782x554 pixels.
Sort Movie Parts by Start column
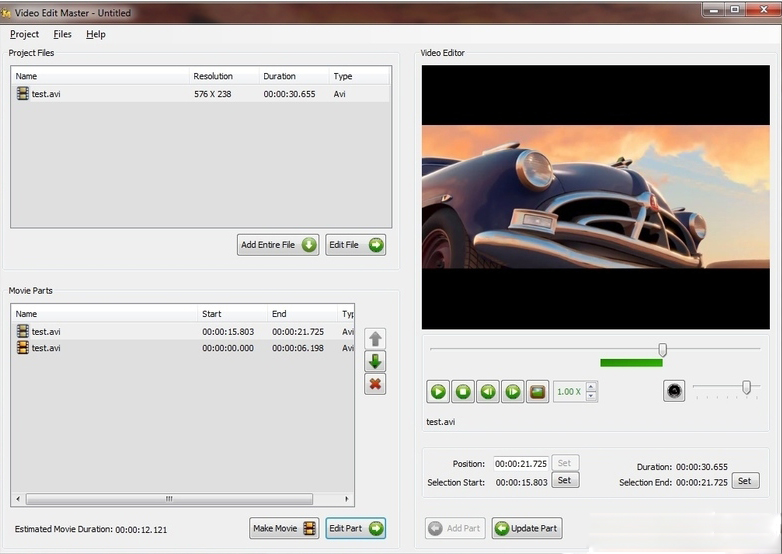click(x=232, y=314)
